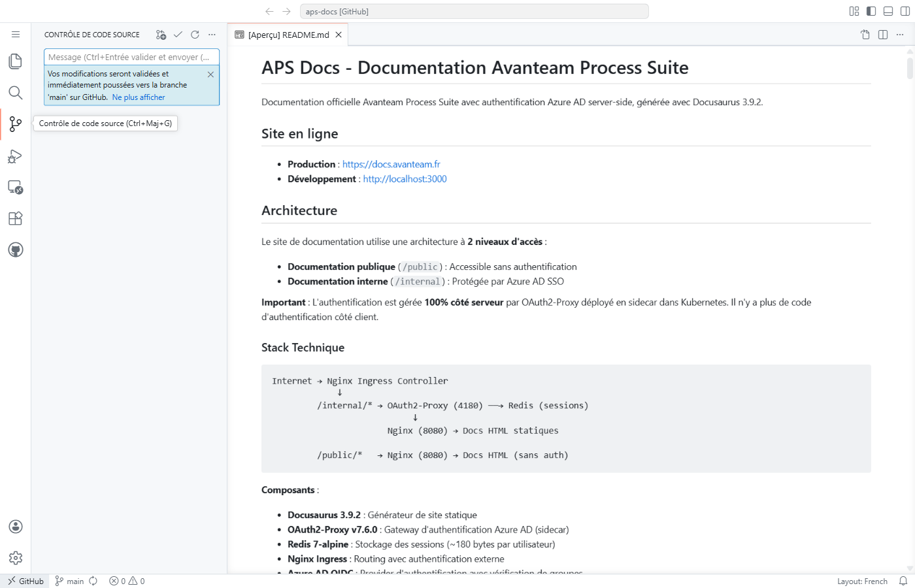This screenshot has height=588, width=915.
Task: Click the main branch in status bar
Action: pyautogui.click(x=70, y=581)
